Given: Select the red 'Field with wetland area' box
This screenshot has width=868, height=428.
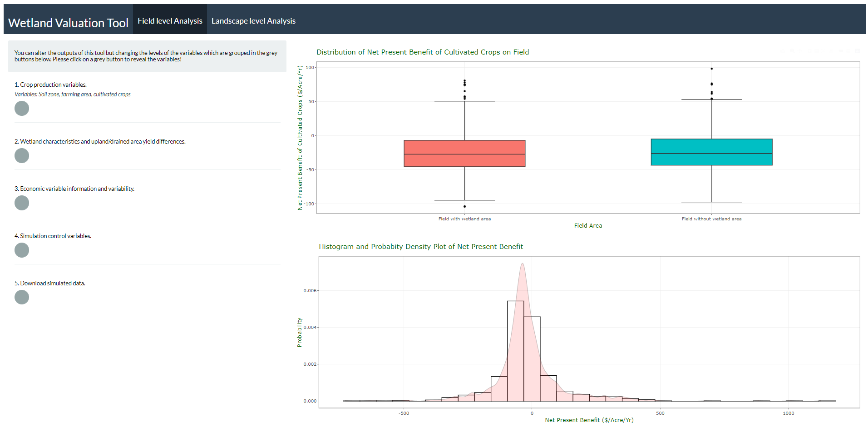Looking at the screenshot, I should (x=464, y=154).
